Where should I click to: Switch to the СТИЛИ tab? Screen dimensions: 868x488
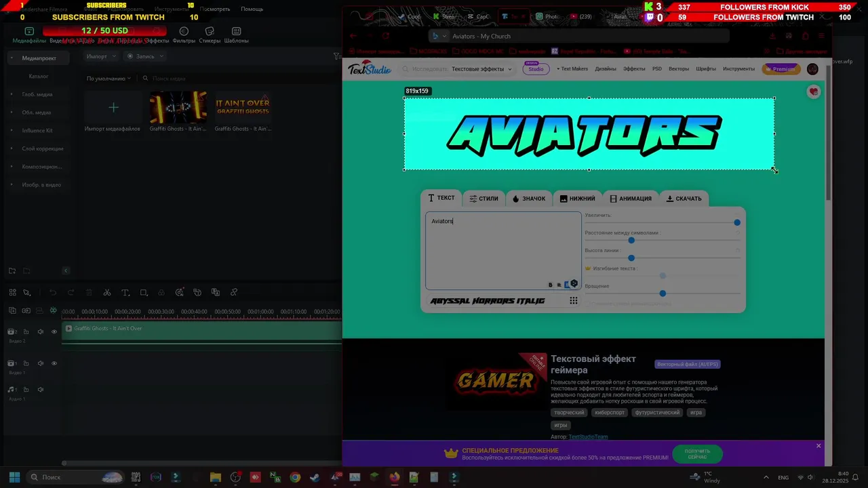[x=484, y=199]
